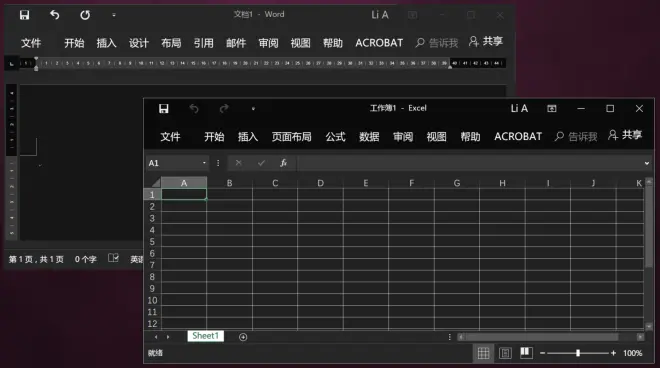Undo in the Word title bar
The height and width of the screenshot is (368, 660).
click(x=55, y=15)
